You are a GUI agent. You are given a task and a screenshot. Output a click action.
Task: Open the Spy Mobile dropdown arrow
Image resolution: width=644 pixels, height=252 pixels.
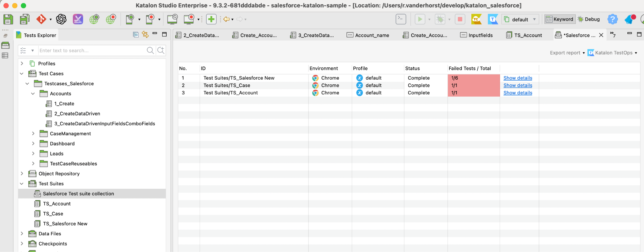tap(139, 20)
